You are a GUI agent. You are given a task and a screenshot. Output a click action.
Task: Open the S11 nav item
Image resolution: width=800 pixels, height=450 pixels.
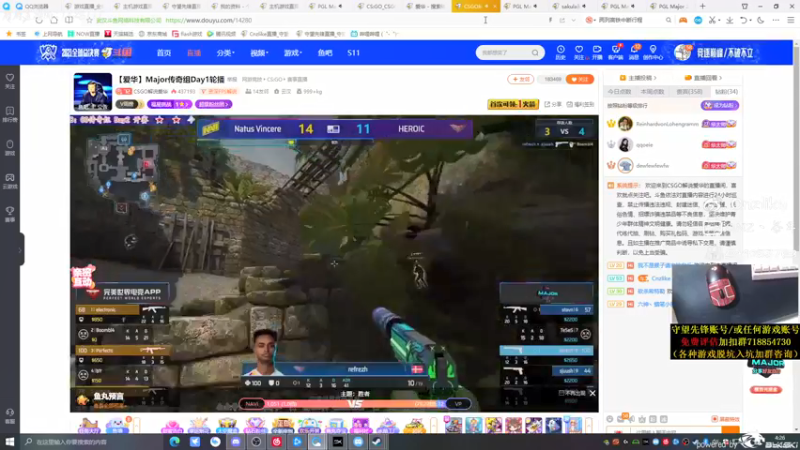(x=354, y=53)
